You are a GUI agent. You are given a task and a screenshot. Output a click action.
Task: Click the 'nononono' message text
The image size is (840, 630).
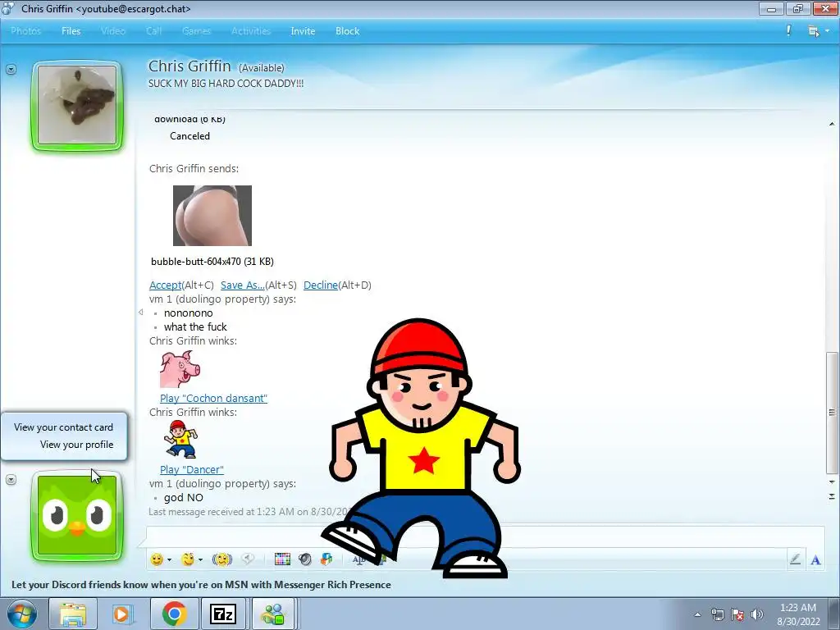pos(188,313)
